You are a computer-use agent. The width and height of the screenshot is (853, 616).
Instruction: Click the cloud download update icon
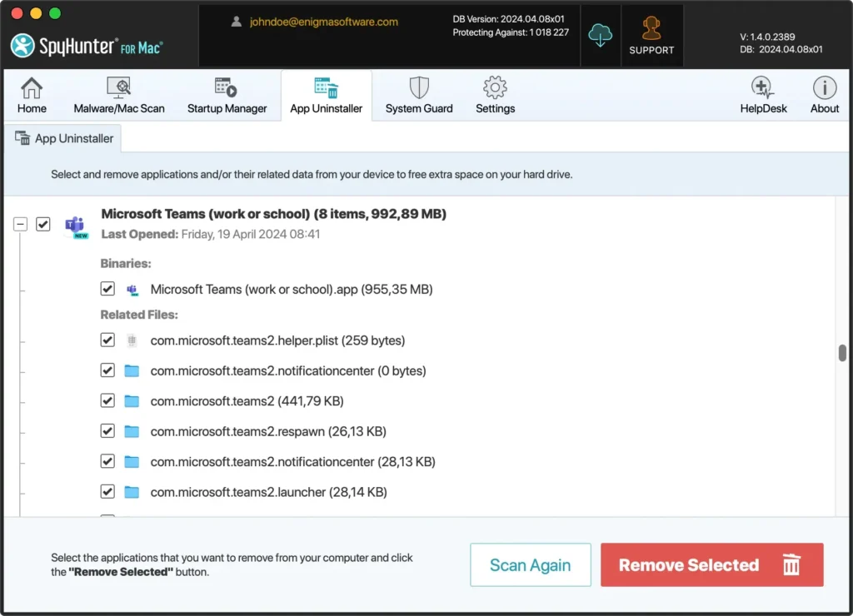(600, 36)
